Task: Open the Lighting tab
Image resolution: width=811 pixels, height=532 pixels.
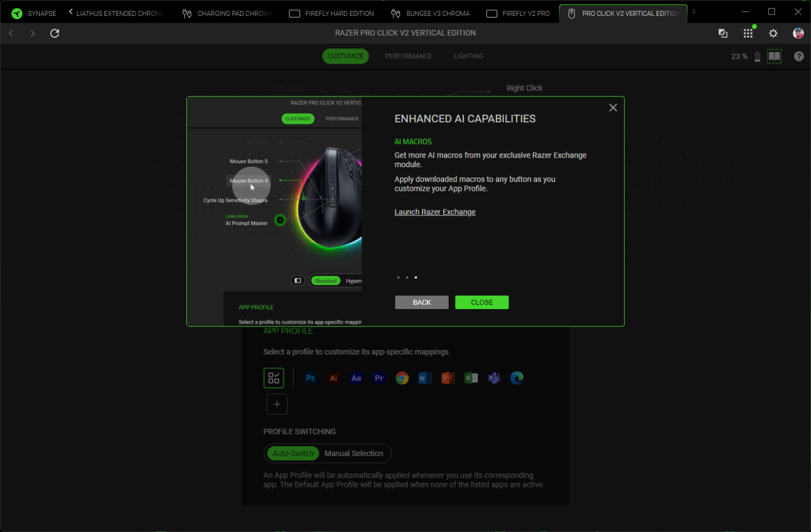Action: click(469, 56)
